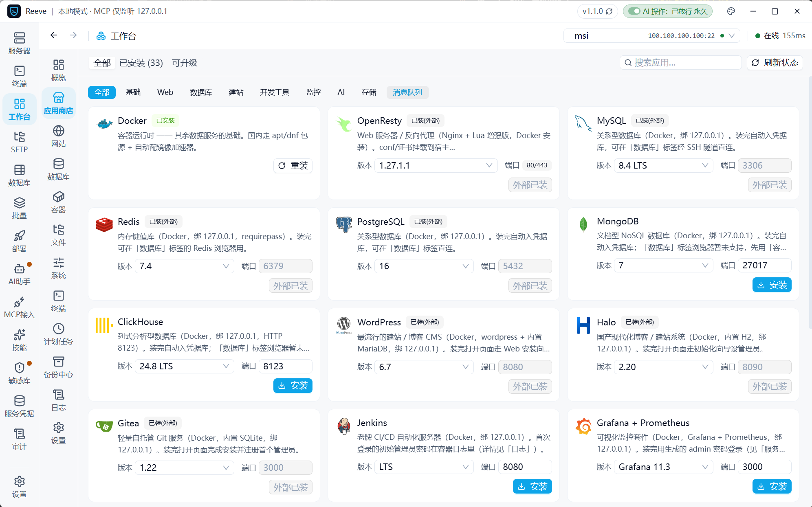Install Grafana + Prometheus with 安装 button

pyautogui.click(x=772, y=486)
